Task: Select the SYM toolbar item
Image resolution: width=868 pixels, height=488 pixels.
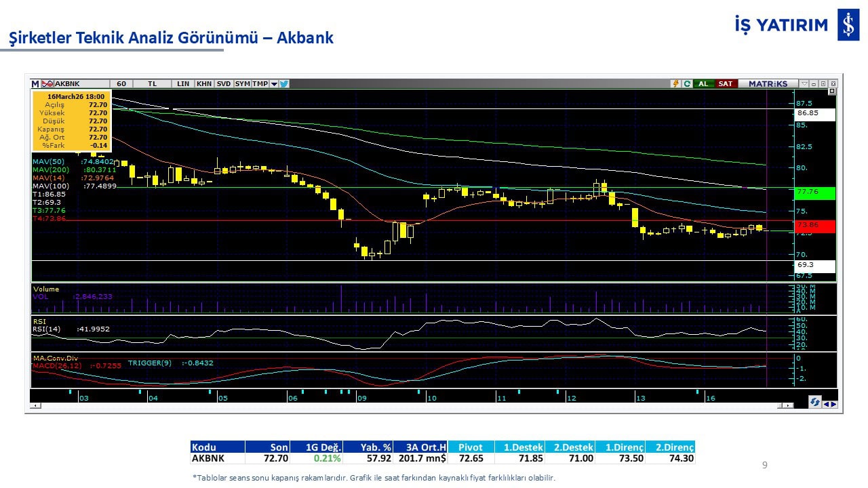Action: 242,84
